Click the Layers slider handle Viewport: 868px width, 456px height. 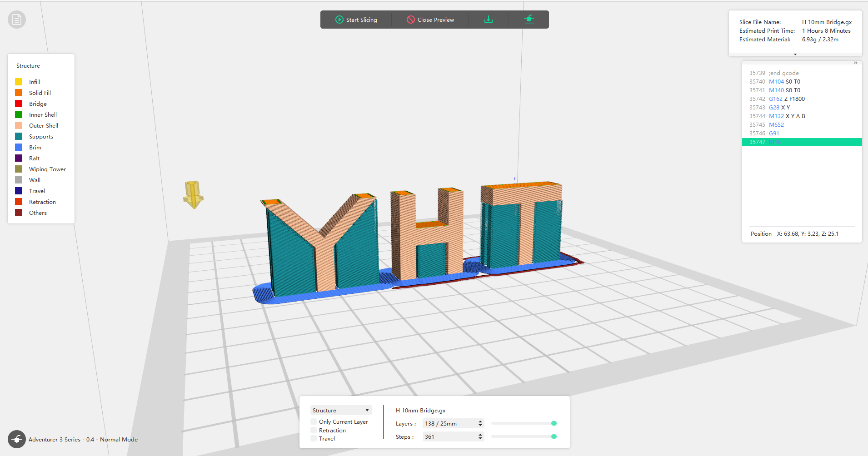point(554,423)
